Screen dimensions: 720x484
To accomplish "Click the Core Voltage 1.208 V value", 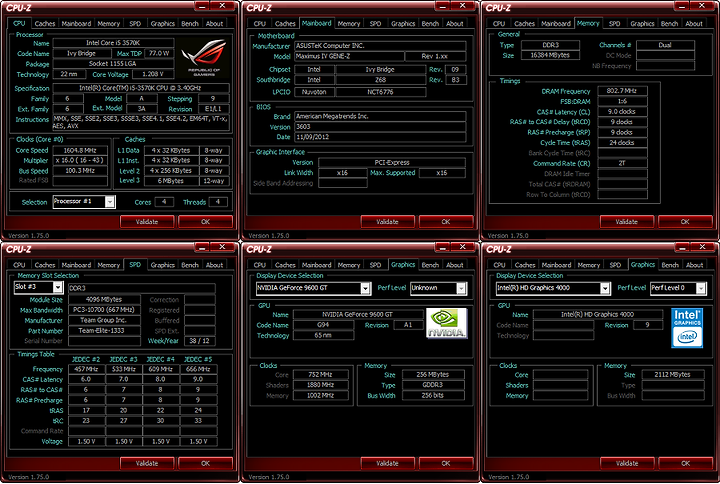I will click(152, 74).
